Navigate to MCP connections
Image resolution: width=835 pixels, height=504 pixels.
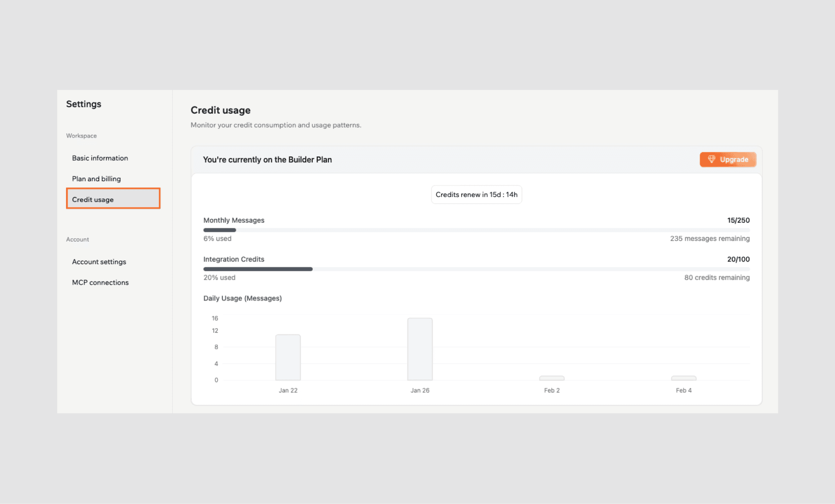(100, 283)
